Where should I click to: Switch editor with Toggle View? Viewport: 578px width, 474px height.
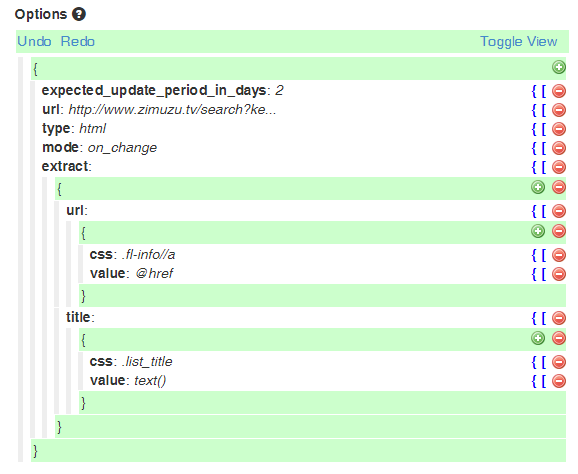pos(518,42)
